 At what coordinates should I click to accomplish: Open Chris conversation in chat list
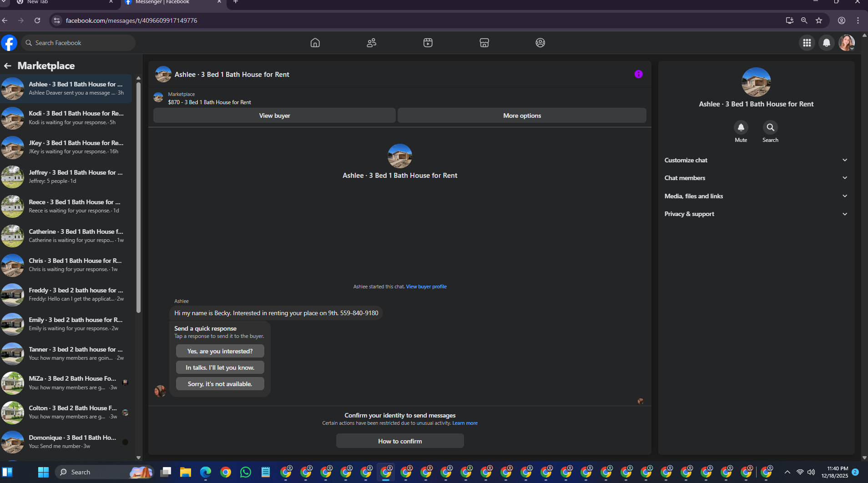pos(66,265)
